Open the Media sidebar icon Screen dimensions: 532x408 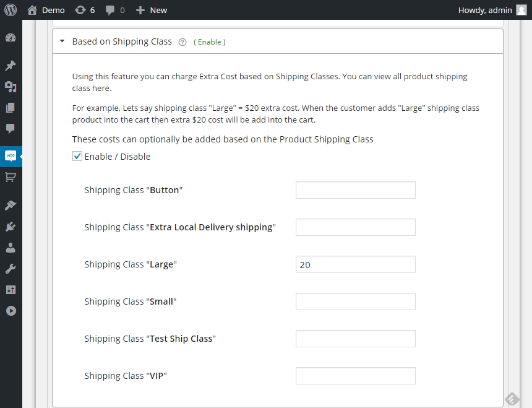[11, 87]
